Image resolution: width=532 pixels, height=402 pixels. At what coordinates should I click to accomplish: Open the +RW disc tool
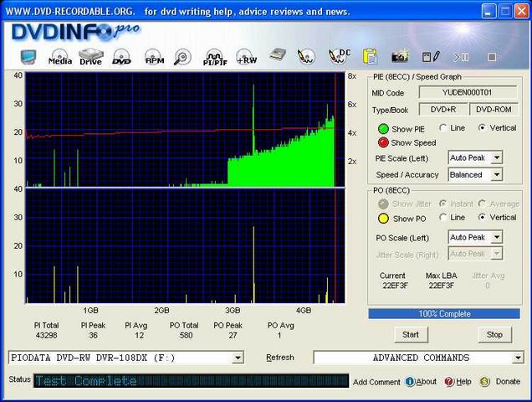(246, 57)
